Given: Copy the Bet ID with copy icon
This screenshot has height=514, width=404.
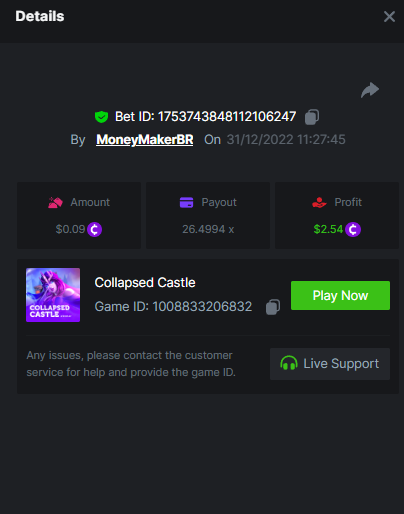Looking at the screenshot, I should click(312, 117).
